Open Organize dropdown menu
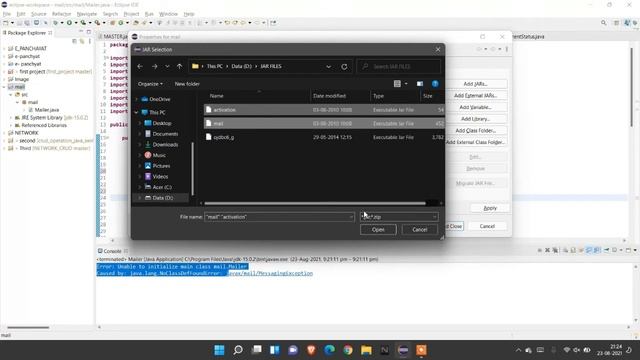The image size is (640, 360). coord(150,84)
